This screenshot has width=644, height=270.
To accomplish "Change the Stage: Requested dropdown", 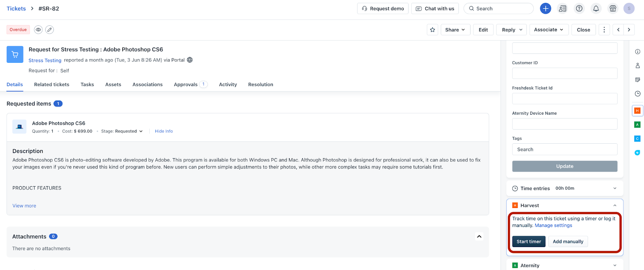I will pyautogui.click(x=122, y=131).
